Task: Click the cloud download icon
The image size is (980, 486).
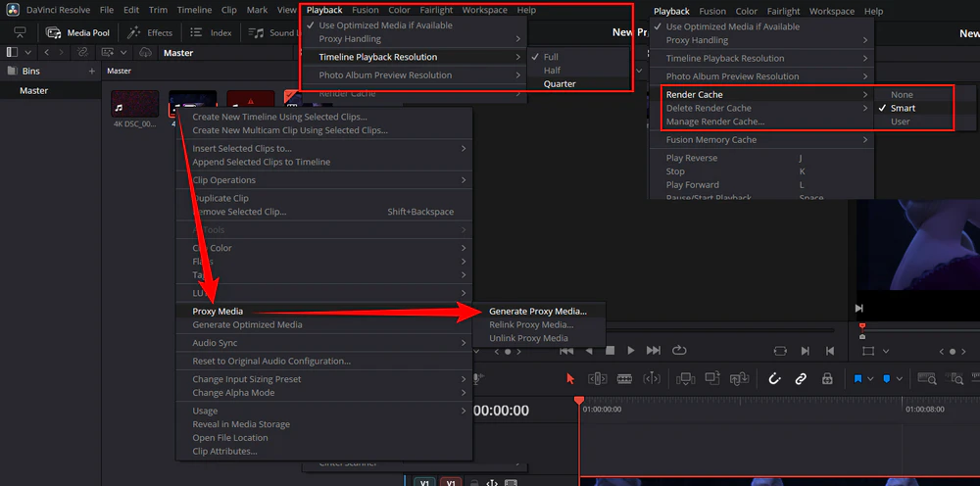Action: point(145,53)
